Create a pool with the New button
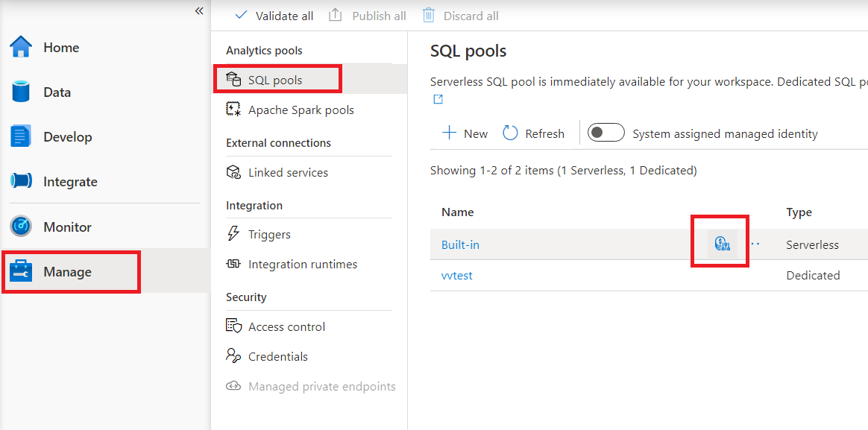868x430 pixels. tap(465, 133)
